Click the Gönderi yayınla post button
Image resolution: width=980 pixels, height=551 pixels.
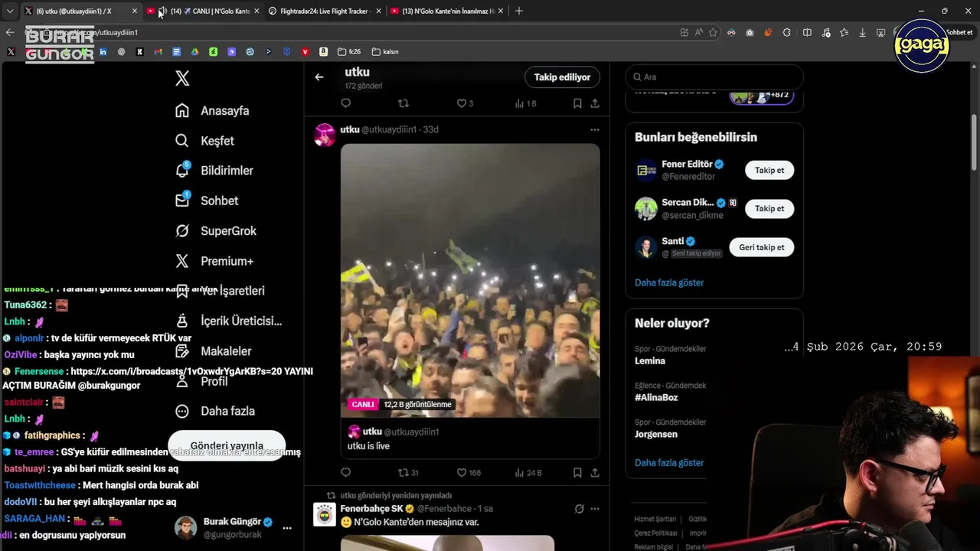tap(227, 445)
